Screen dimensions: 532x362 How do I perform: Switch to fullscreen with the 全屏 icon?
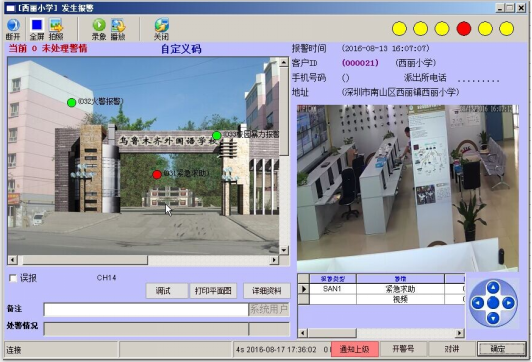pos(37,29)
